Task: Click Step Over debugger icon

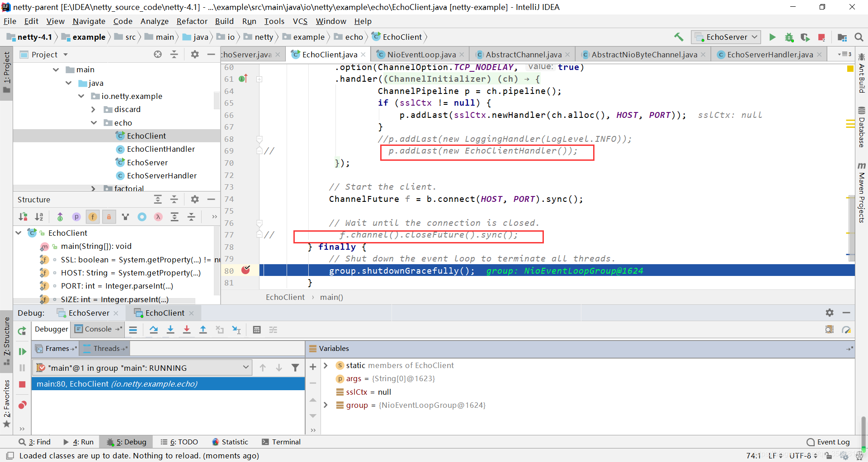Action: (x=154, y=330)
